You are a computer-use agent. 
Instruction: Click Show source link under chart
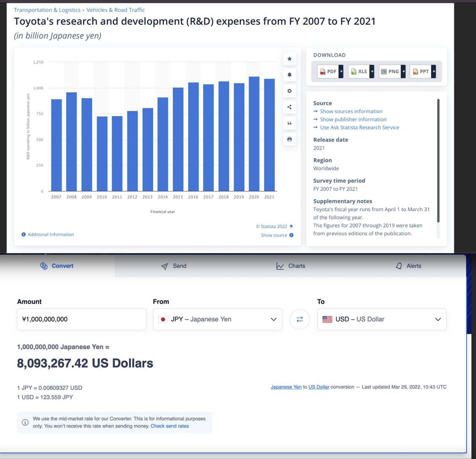(x=274, y=235)
